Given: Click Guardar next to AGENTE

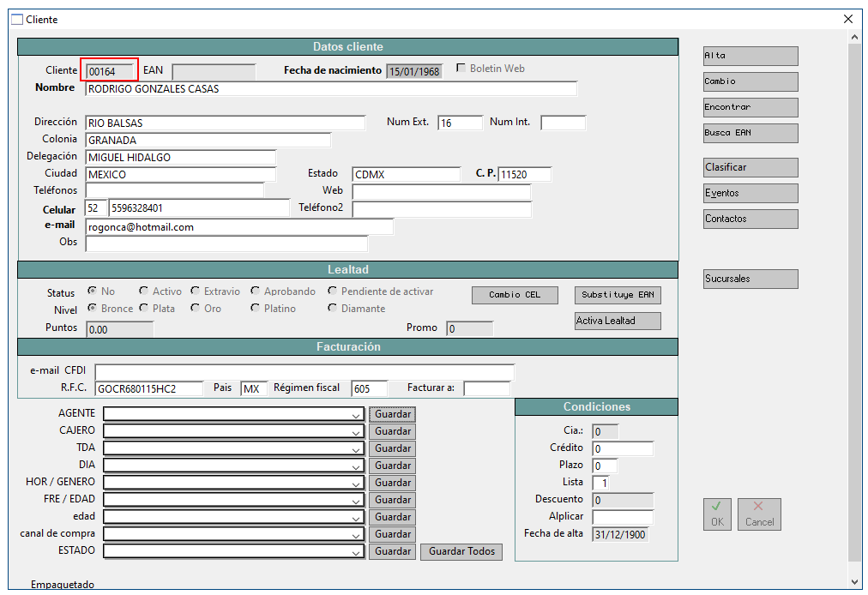Looking at the screenshot, I should [393, 415].
